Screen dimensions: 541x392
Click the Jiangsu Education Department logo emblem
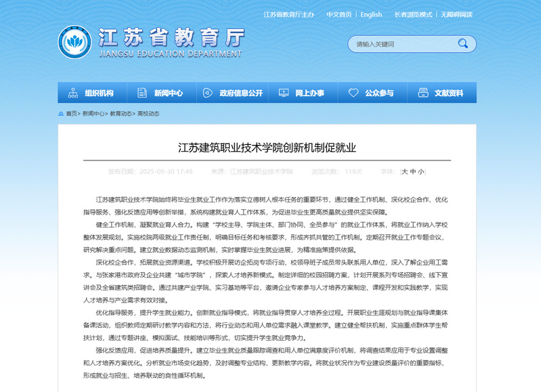point(74,43)
